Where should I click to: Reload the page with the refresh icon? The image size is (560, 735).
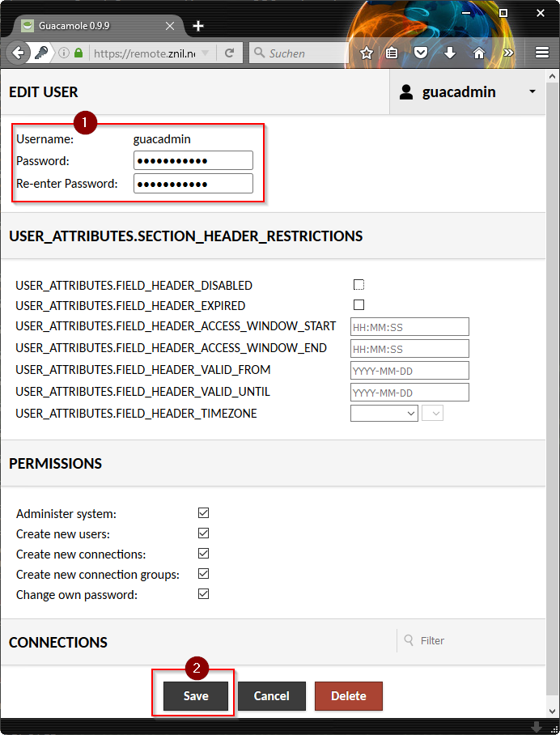pos(230,53)
